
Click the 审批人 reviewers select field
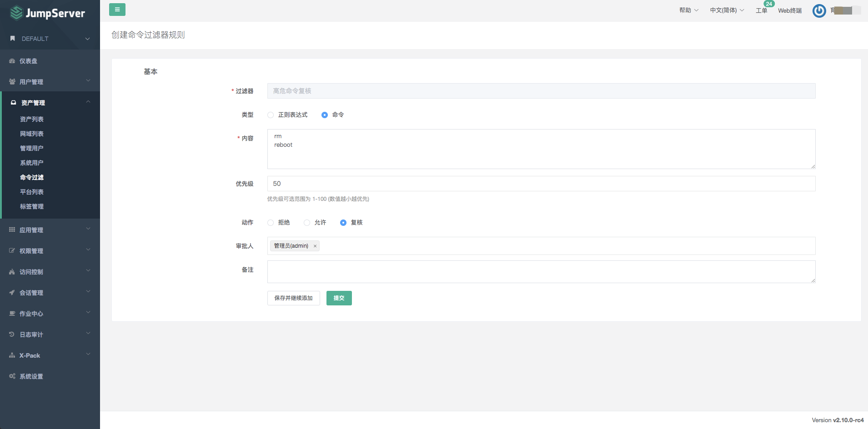pyautogui.click(x=542, y=246)
